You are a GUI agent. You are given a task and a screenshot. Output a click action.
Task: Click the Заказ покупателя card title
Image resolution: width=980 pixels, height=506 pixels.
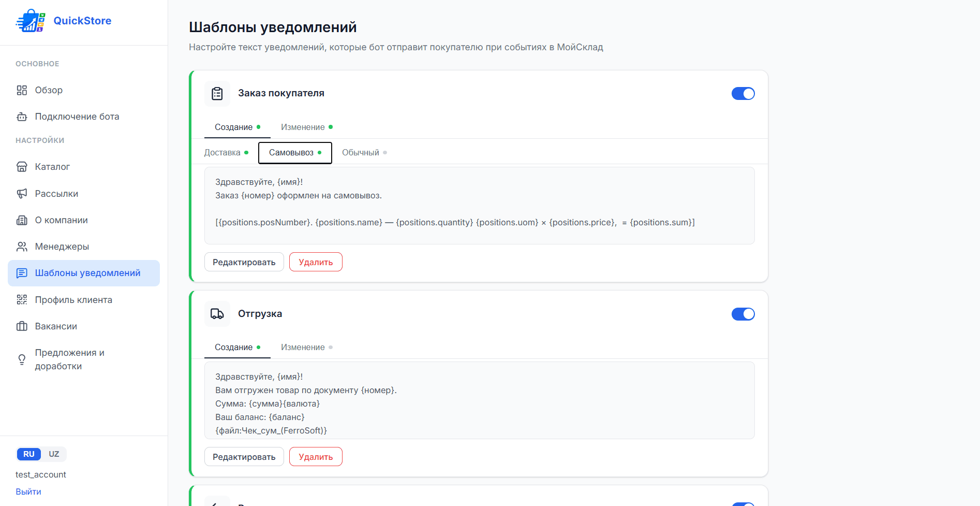[x=281, y=93]
